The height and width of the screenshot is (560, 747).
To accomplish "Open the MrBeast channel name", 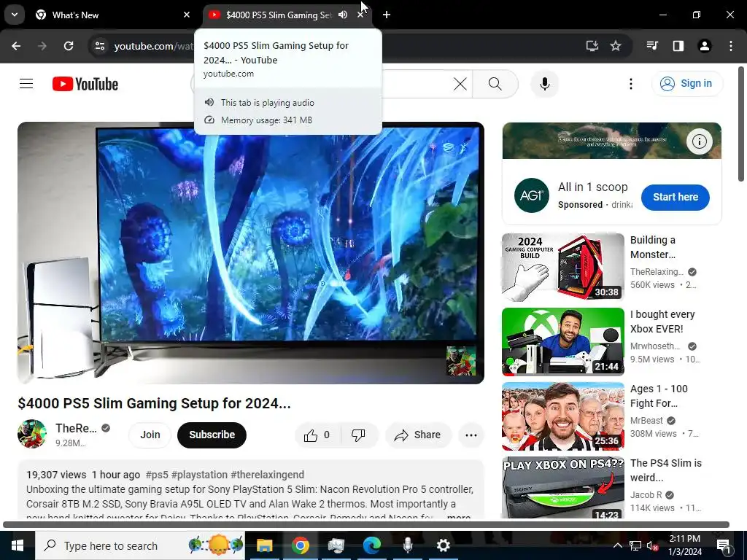I will [646, 421].
